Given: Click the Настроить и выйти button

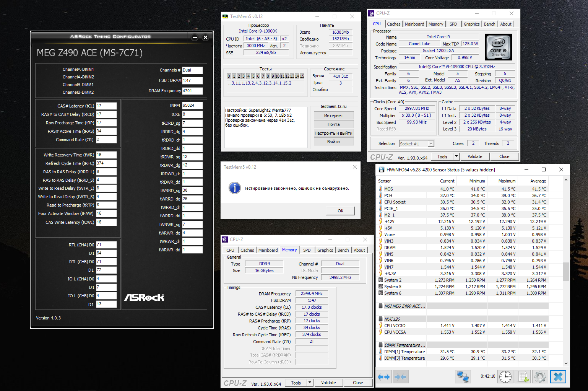Looking at the screenshot, I should pyautogui.click(x=333, y=133).
